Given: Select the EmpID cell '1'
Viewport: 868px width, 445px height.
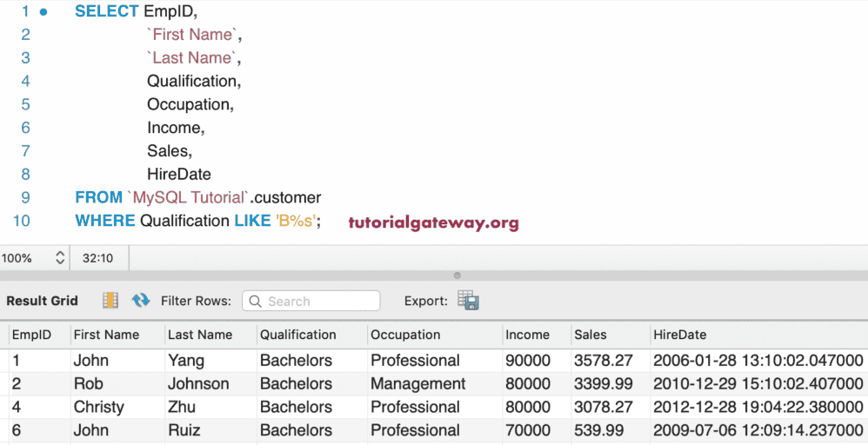Looking at the screenshot, I should pyautogui.click(x=16, y=361).
